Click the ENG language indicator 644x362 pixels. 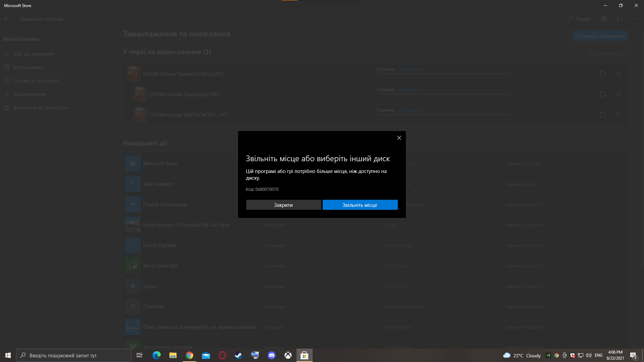click(x=598, y=355)
